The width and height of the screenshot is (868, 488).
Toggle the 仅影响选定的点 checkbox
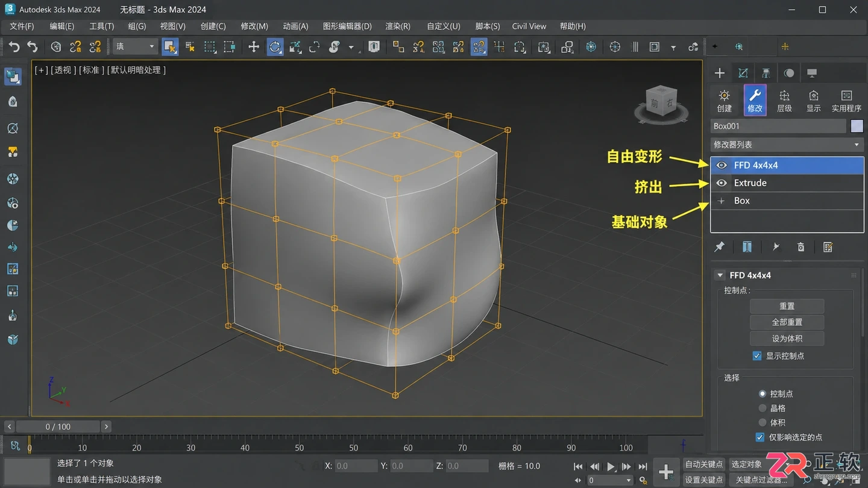click(x=759, y=437)
